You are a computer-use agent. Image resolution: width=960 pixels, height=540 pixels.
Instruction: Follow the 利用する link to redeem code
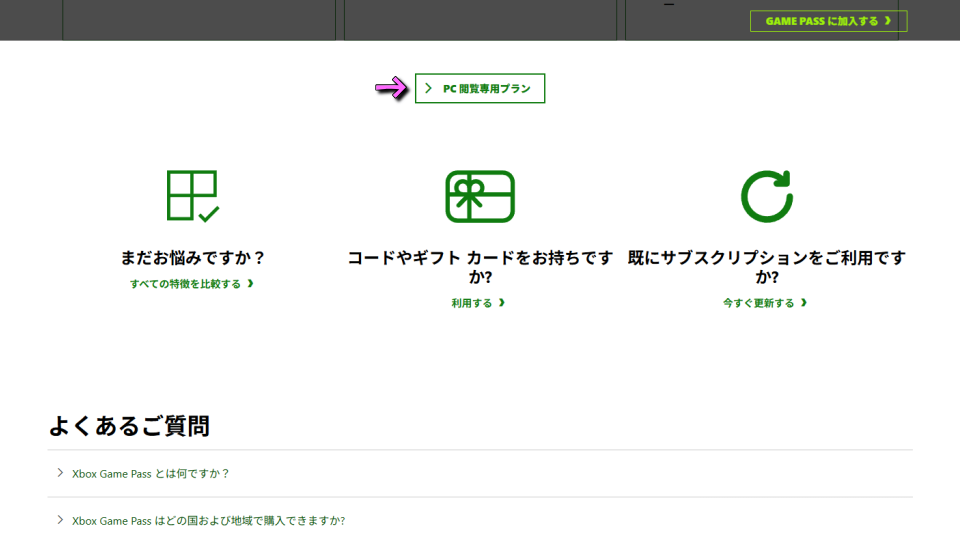point(472,303)
